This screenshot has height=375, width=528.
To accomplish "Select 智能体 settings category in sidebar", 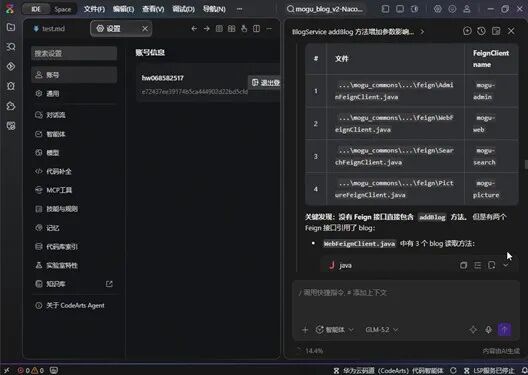I will [74, 134].
